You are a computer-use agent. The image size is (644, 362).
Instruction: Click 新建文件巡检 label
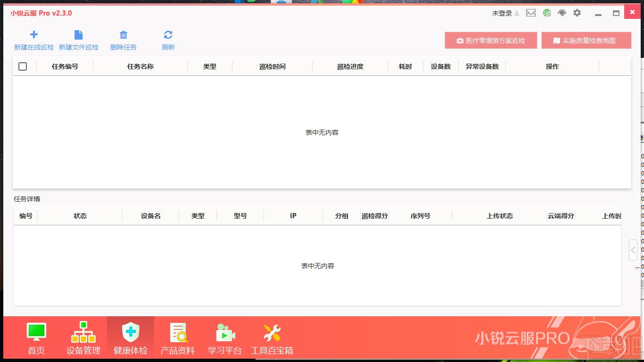[x=79, y=47]
